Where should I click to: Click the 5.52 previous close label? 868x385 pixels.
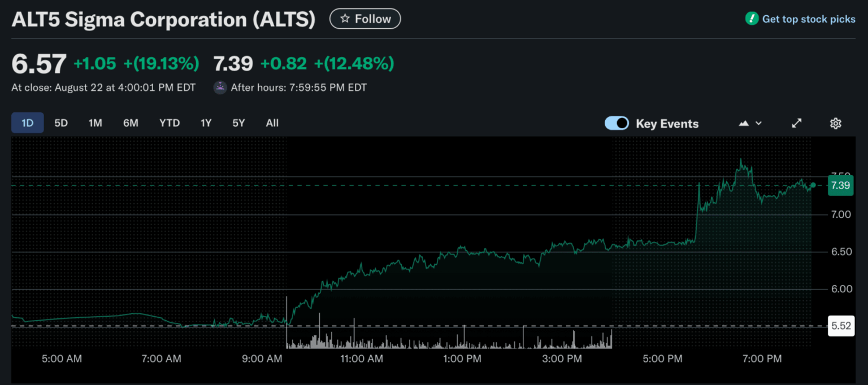(x=840, y=326)
